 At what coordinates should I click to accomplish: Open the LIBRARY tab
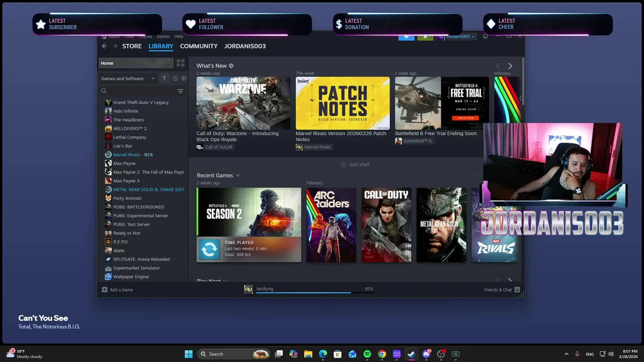click(161, 46)
